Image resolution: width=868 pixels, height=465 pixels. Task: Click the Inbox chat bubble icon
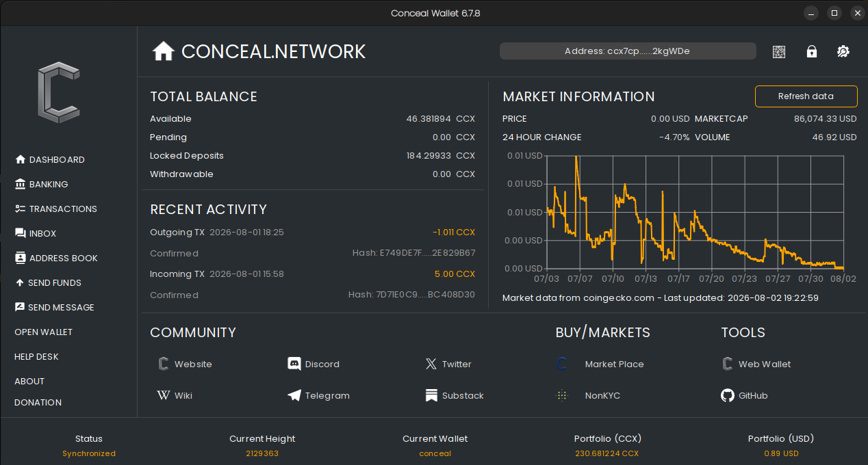20,233
